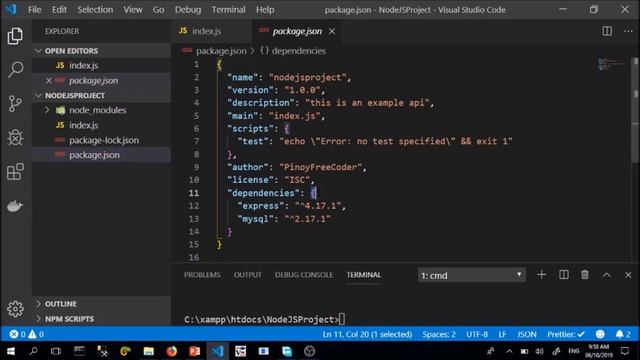Open errors and warnings count in status bar
Screen dimensions: 640x360
pos(27,334)
